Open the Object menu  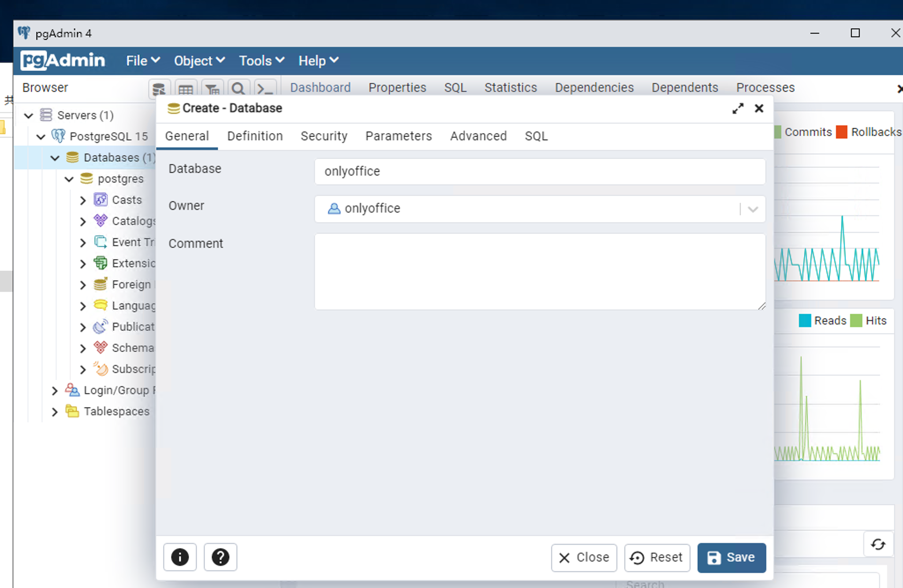(199, 61)
